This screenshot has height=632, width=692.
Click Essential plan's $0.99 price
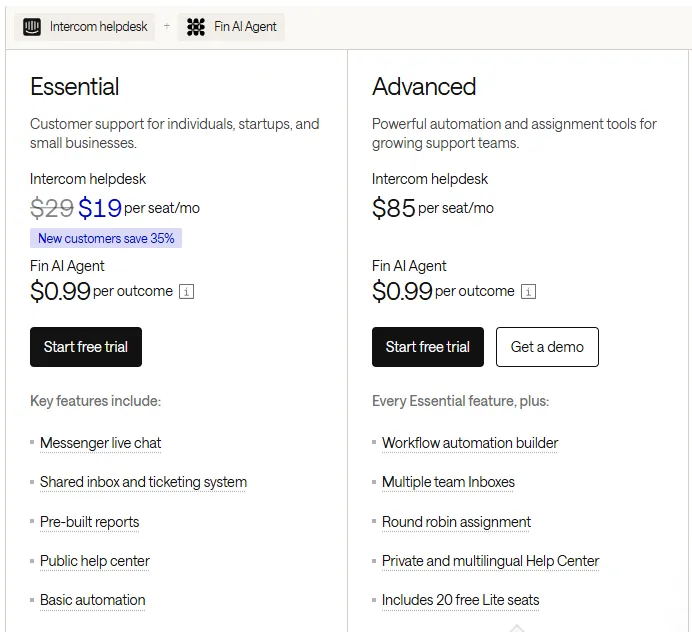pos(60,291)
